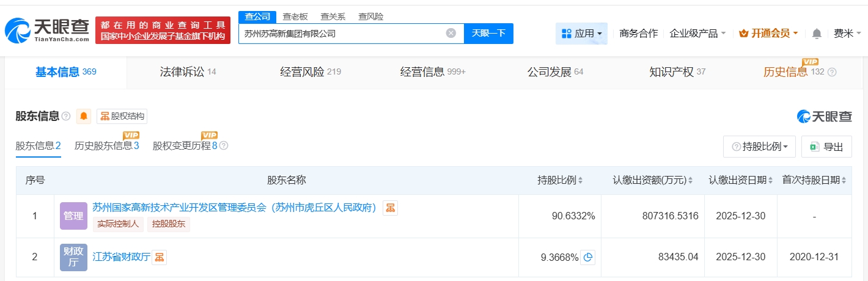Open equity structure icon for 江苏省财政厅
Image resolution: width=868 pixels, height=281 pixels.
point(159,257)
